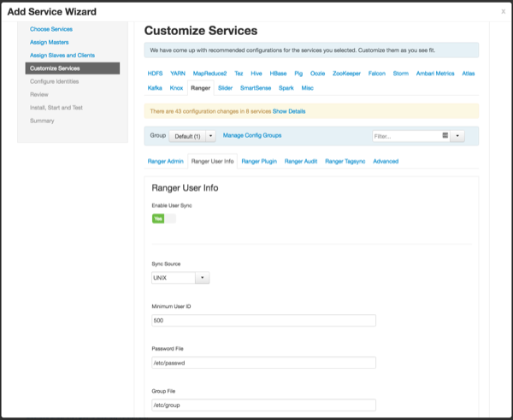The height and width of the screenshot is (420, 513).
Task: Click into the Filter text field
Action: (x=405, y=135)
